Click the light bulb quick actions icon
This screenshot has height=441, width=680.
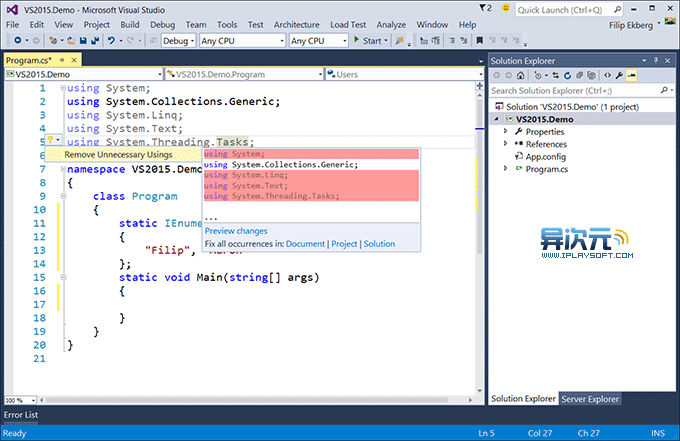point(50,140)
